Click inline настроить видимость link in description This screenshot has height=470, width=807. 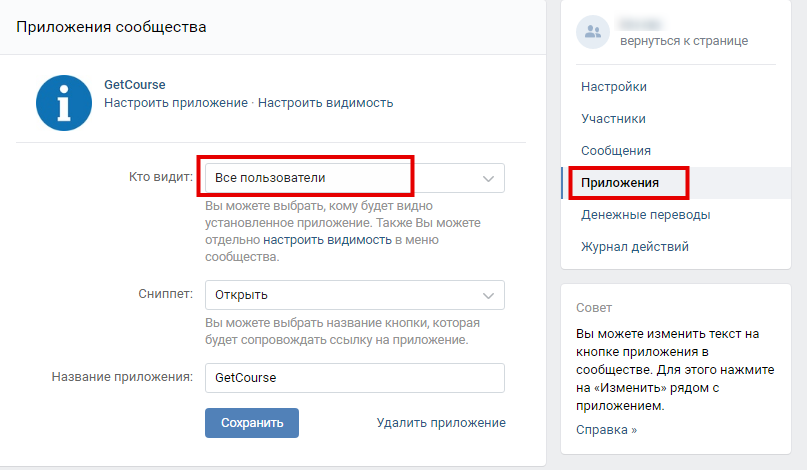(x=327, y=240)
